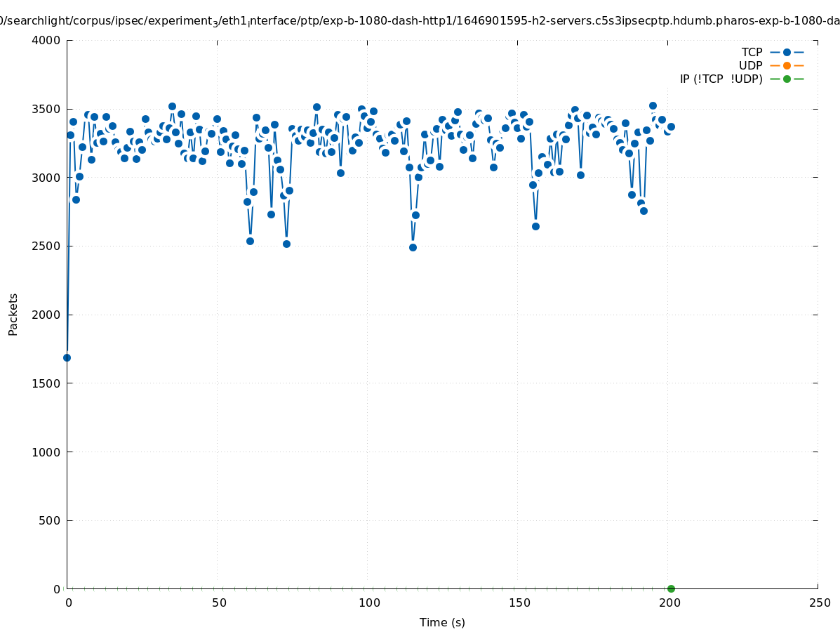Click the 2500 y-axis tick label
The width and height of the screenshot is (840, 632).
[x=46, y=246]
